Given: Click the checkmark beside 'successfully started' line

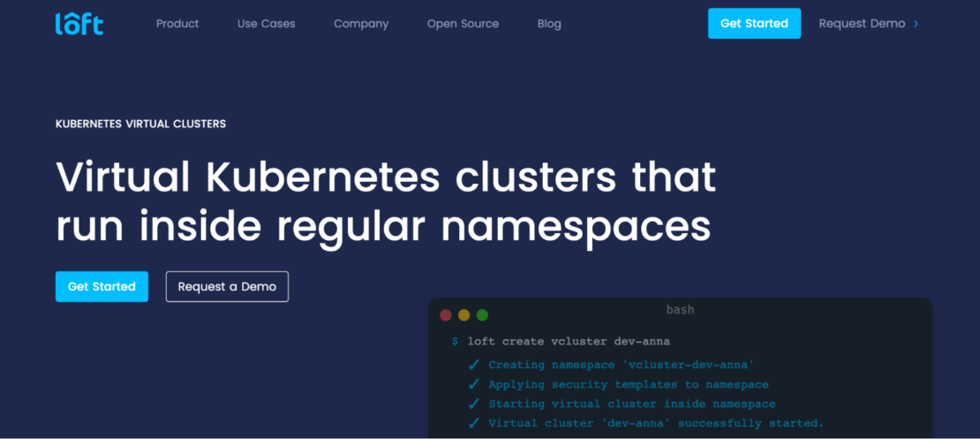Looking at the screenshot, I should click(x=474, y=423).
